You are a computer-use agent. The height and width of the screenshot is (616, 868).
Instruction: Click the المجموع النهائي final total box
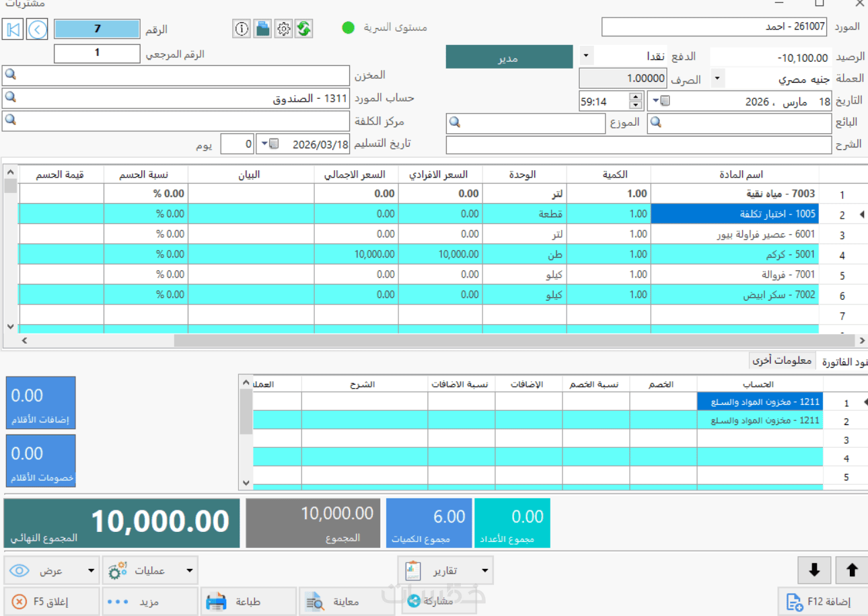click(122, 523)
